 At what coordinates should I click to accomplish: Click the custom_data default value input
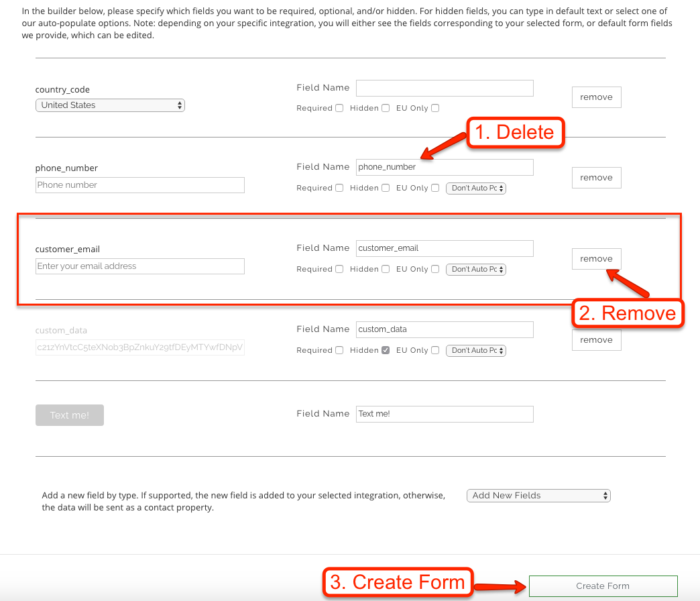[x=139, y=347]
